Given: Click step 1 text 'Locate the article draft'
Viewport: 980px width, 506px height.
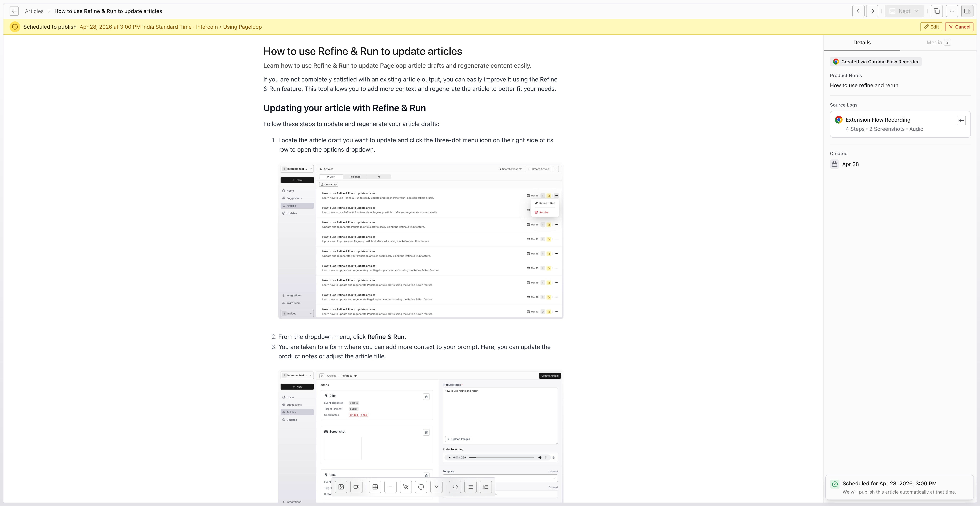Looking at the screenshot, I should click(415, 145).
